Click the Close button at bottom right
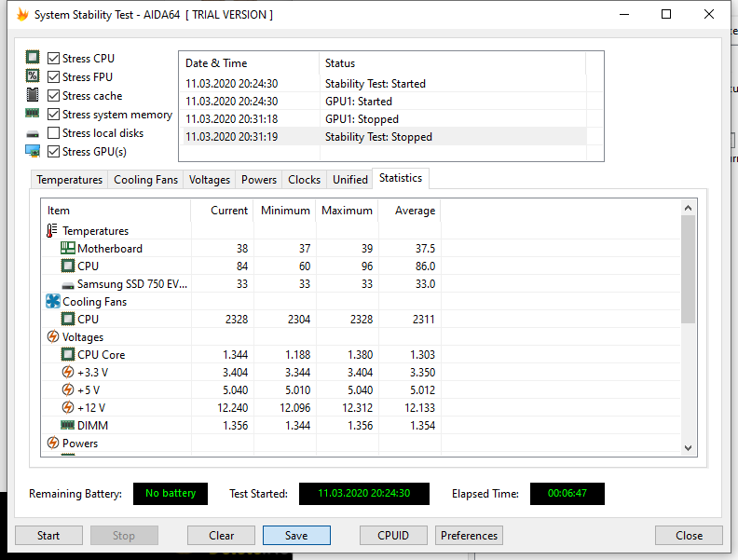The width and height of the screenshot is (738, 560). click(689, 536)
